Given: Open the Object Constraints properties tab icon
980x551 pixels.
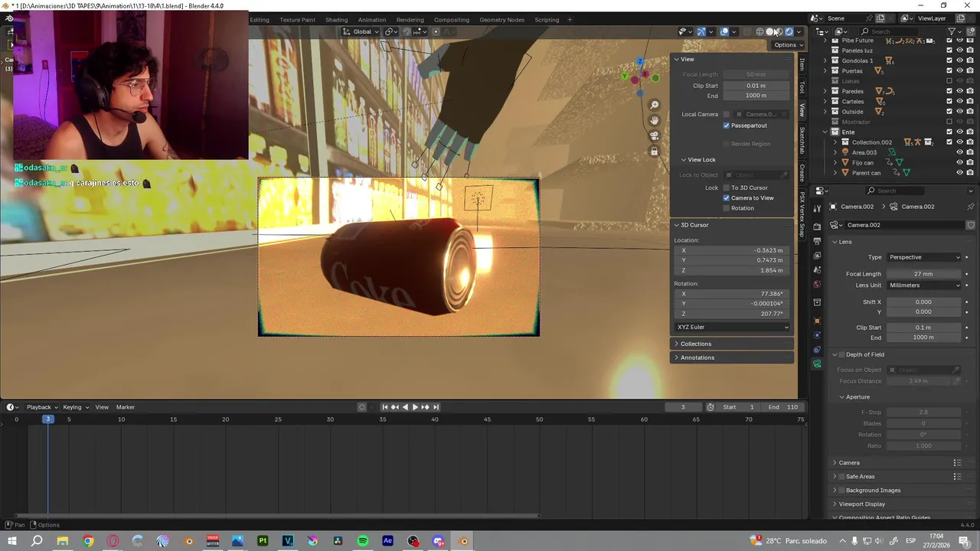Looking at the screenshot, I should pos(817,350).
